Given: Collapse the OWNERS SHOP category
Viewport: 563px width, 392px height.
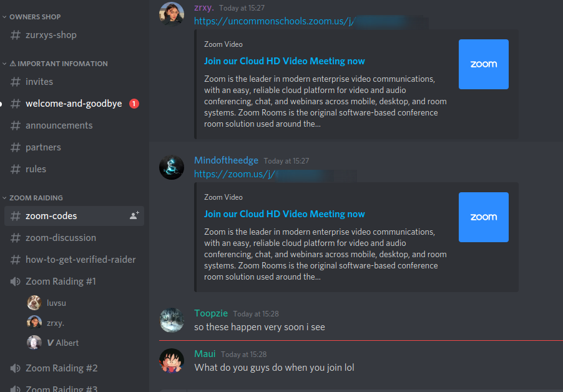Looking at the screenshot, I should 35,17.
